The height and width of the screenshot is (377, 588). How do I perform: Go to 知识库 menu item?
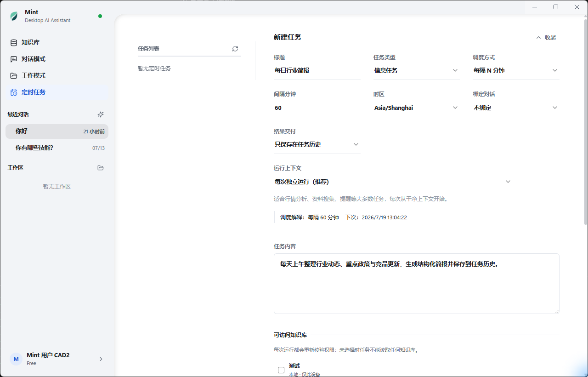[x=57, y=42]
